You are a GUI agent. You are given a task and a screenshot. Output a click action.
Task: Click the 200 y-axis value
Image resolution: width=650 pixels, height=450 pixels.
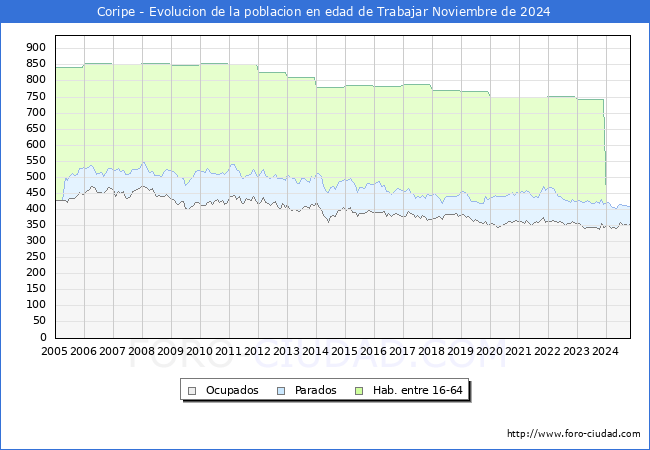[36, 273]
